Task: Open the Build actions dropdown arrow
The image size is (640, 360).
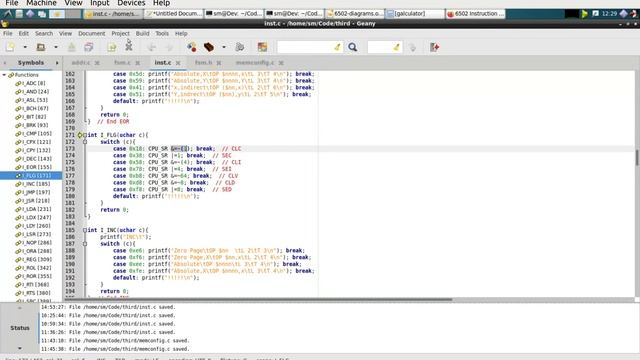Action: pyautogui.click(x=224, y=47)
